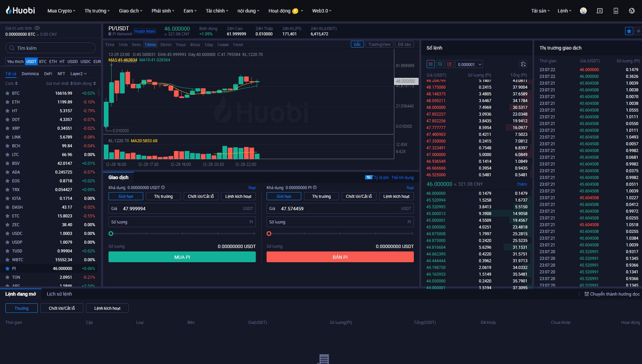Open Thẻ tín dụng credit card link
The height and width of the screenshot is (364, 642).
pyautogui.click(x=402, y=177)
